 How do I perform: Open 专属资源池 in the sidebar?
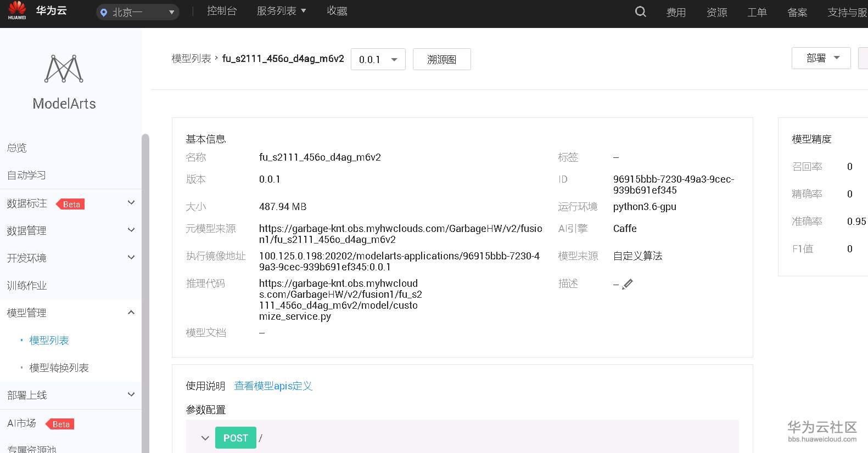(31, 449)
